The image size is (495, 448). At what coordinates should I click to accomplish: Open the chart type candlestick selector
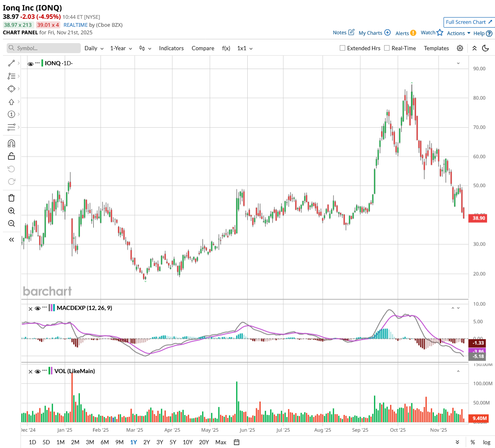click(145, 48)
